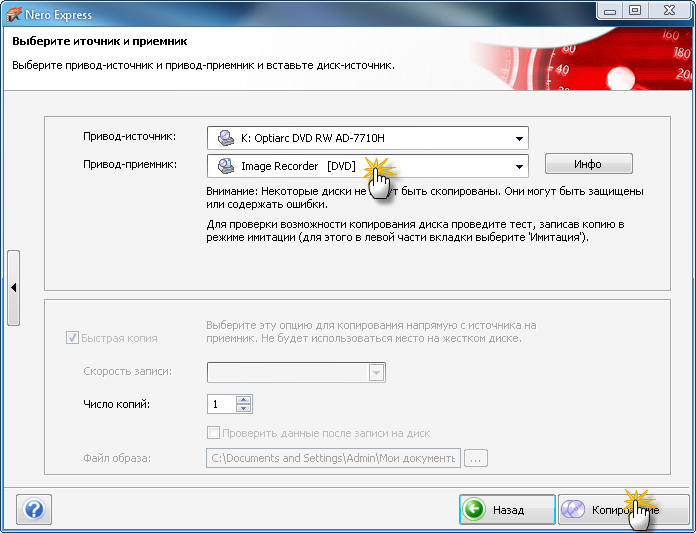Minimize the Nero Express window
Screen dimensions: 696x533
(x=610, y=11)
